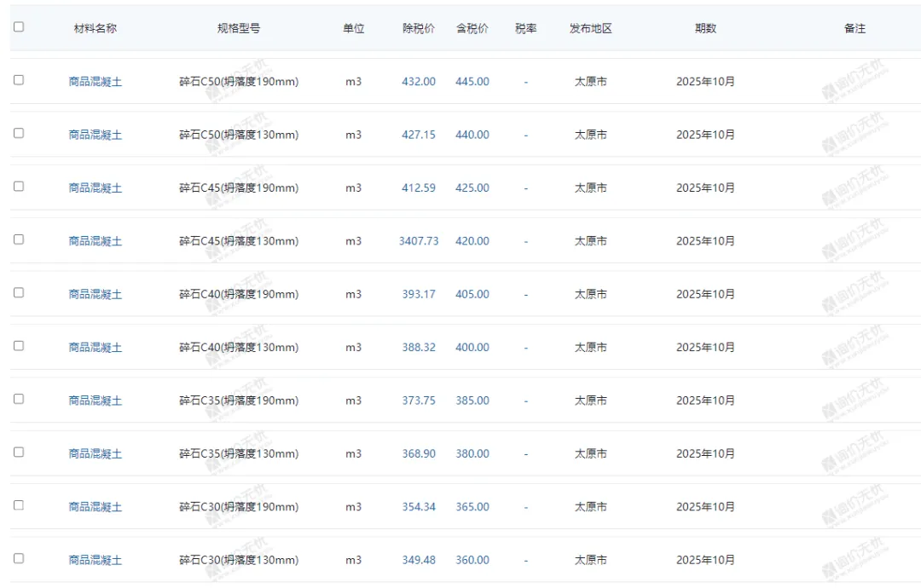Click the 备注 column header
Image resolution: width=921 pixels, height=588 pixels.
point(854,28)
